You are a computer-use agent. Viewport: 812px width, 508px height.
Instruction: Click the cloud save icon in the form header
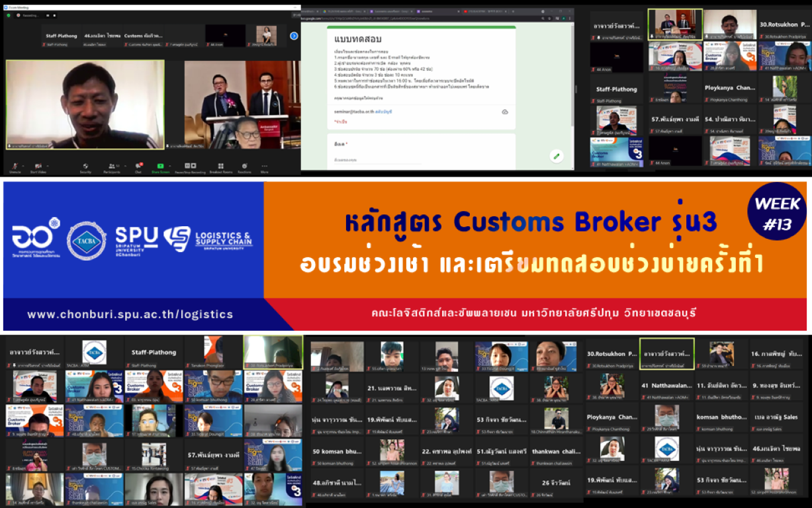pyautogui.click(x=505, y=112)
